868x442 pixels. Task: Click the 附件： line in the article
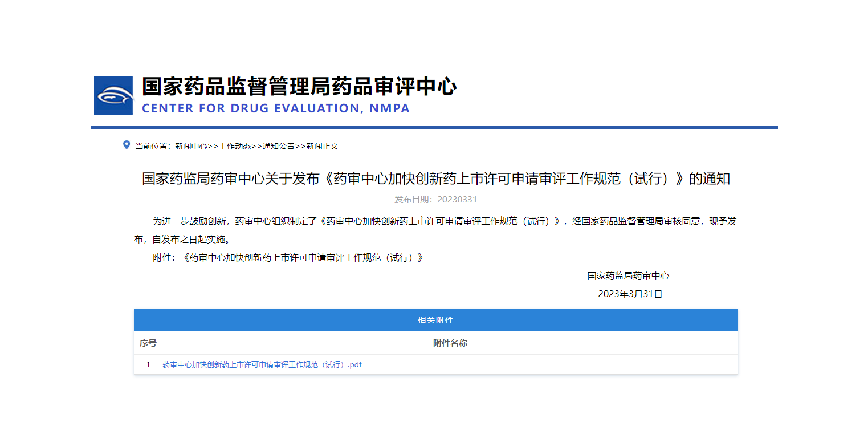click(x=288, y=258)
